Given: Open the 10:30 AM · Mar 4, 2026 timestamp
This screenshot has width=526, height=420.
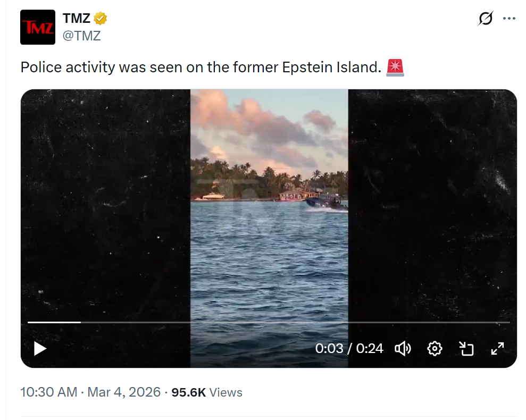Looking at the screenshot, I should (x=90, y=392).
